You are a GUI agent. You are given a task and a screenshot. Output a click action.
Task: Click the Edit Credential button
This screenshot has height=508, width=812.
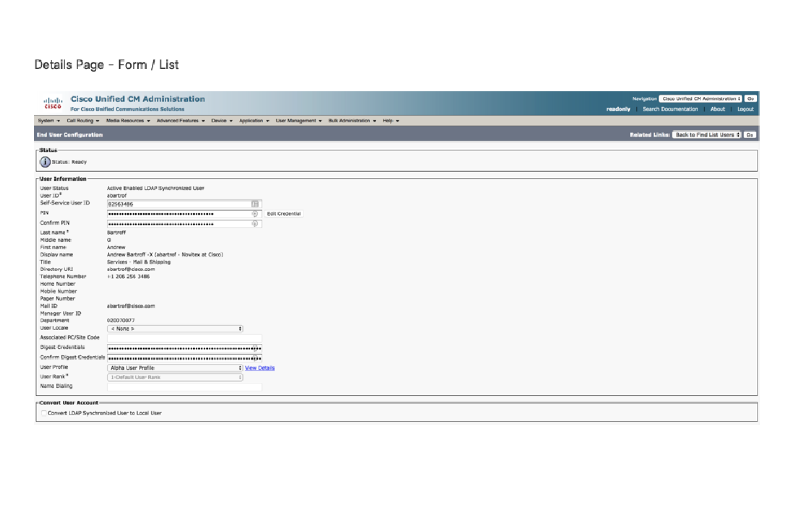click(284, 214)
